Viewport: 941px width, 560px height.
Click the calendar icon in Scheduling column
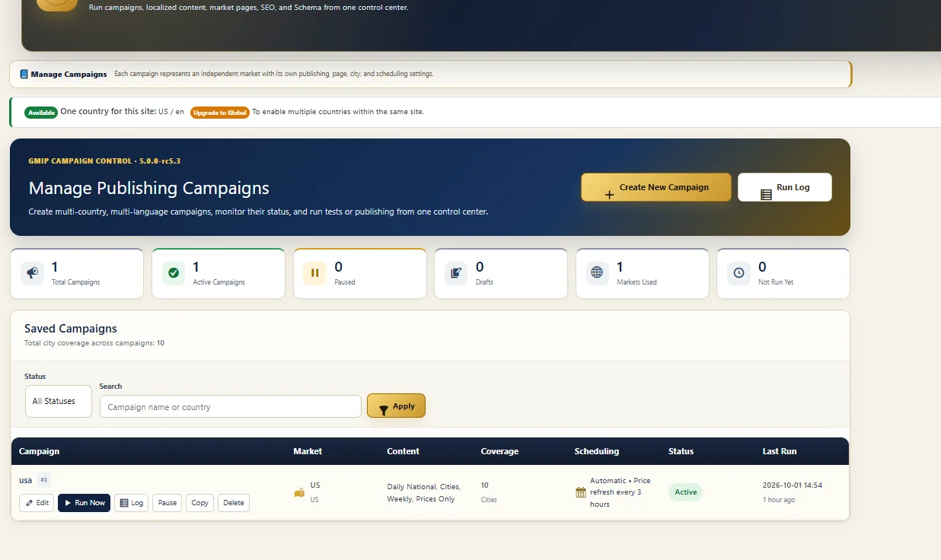581,492
